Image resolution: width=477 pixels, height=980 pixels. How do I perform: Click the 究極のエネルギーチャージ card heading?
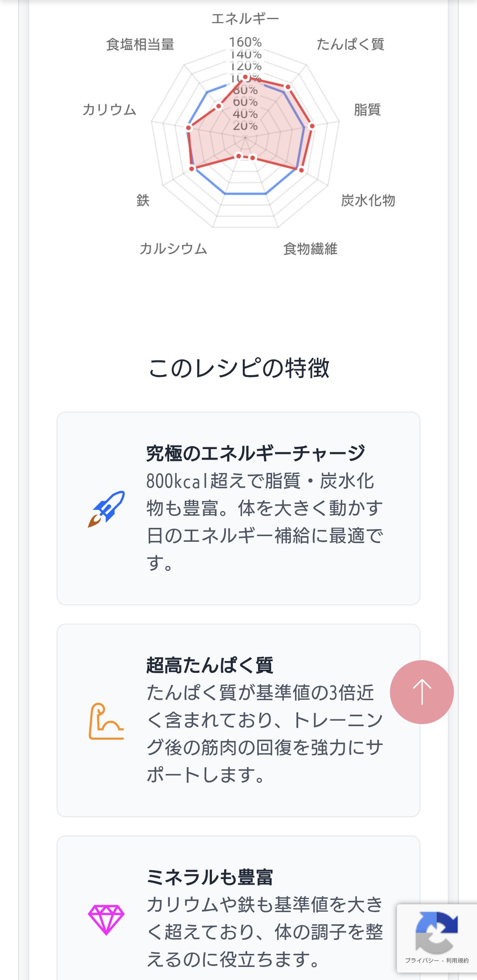click(x=255, y=453)
